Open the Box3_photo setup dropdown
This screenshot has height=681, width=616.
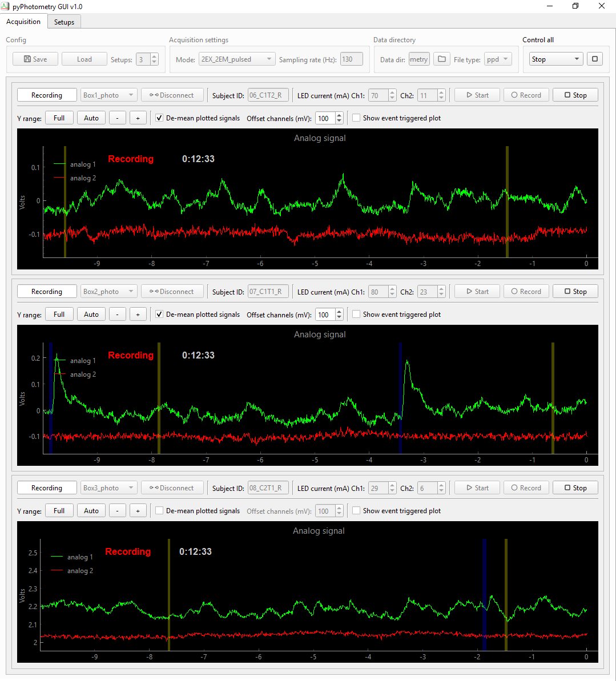pos(108,487)
